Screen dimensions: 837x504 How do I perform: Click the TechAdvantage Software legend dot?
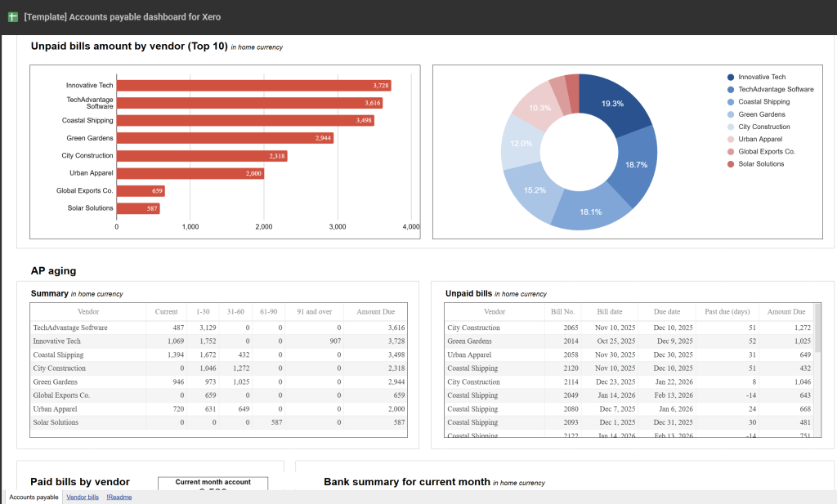point(730,90)
